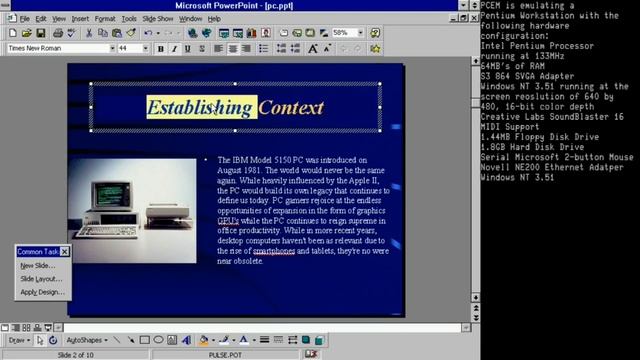Open the Format menu
Image resolution: width=640 pixels, height=360 pixels.
pyautogui.click(x=105, y=19)
